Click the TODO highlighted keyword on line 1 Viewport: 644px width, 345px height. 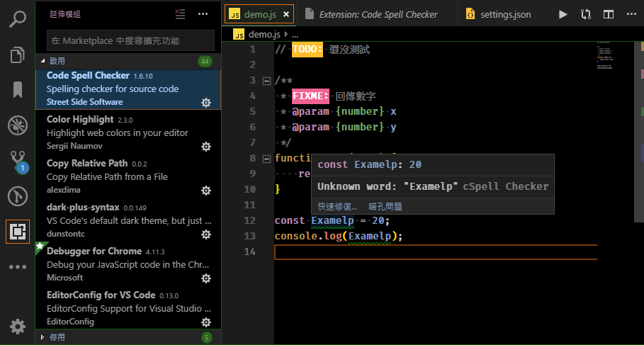(307, 50)
